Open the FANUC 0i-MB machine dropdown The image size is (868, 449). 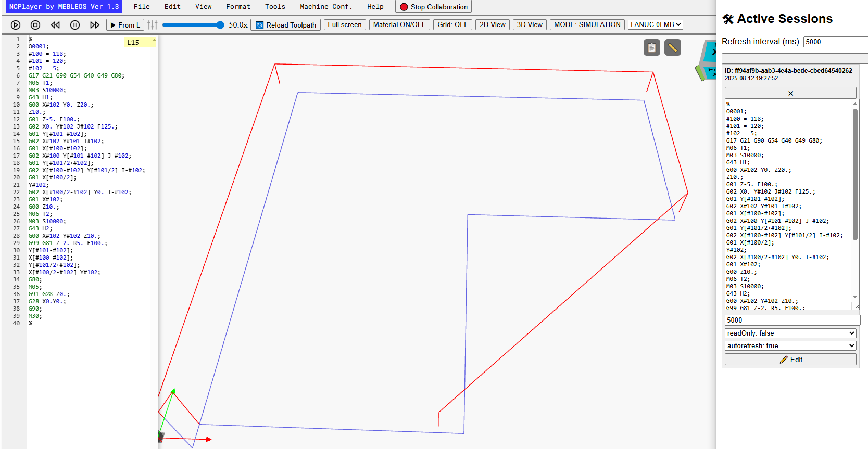pyautogui.click(x=656, y=24)
